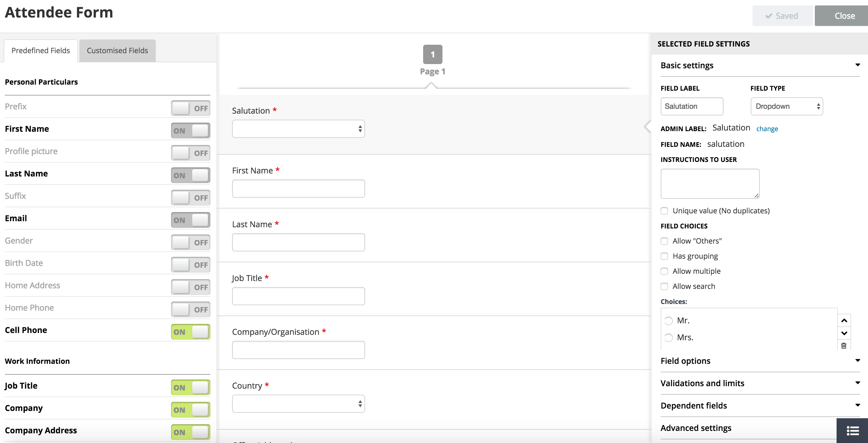
Task: Select the Mr. choice radio button
Action: pos(669,321)
